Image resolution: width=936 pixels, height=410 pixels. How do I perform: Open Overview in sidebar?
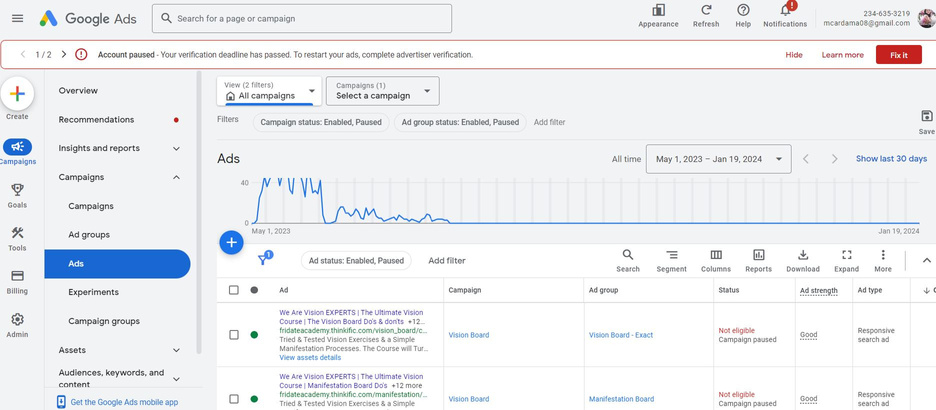coord(78,91)
